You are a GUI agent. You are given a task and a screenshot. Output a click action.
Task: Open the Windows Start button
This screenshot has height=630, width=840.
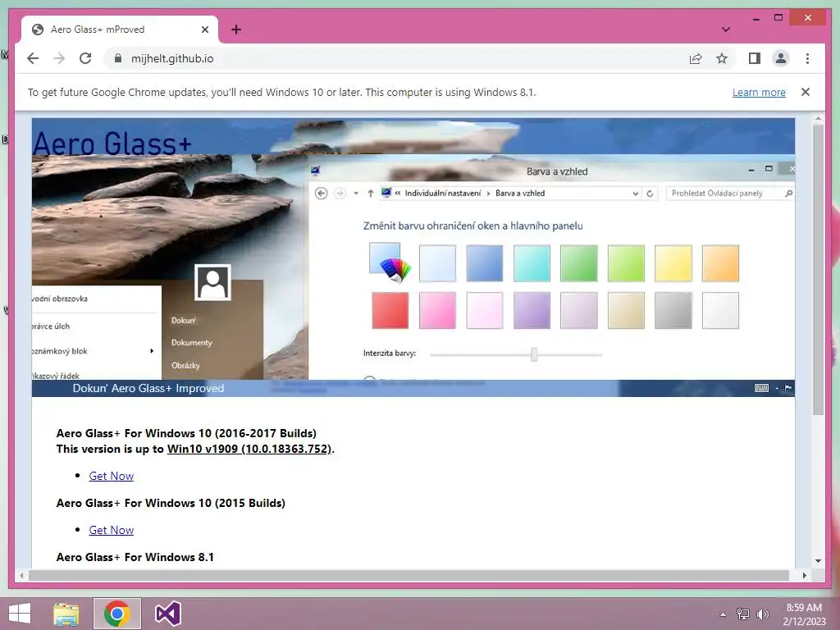point(20,614)
